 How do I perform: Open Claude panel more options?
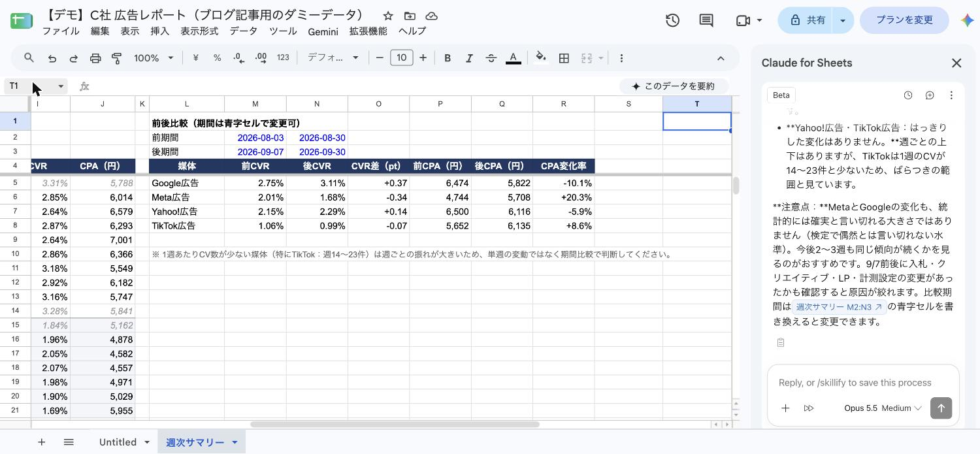(951, 95)
